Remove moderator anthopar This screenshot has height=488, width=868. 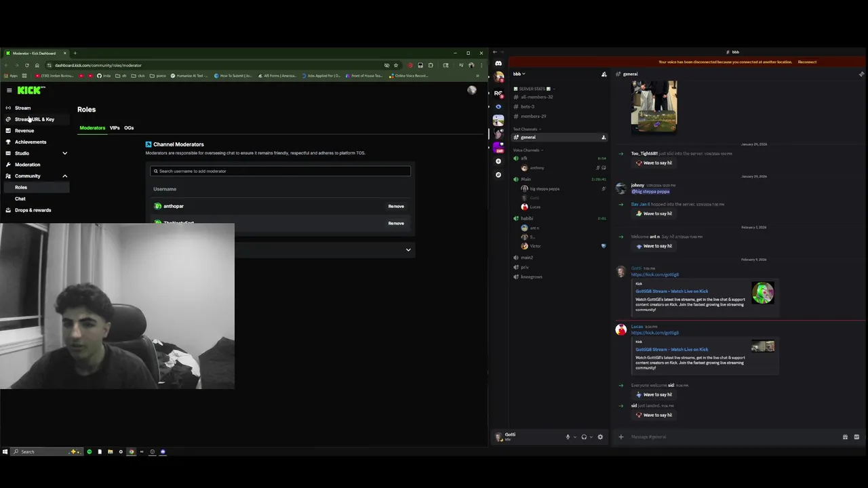pyautogui.click(x=396, y=206)
